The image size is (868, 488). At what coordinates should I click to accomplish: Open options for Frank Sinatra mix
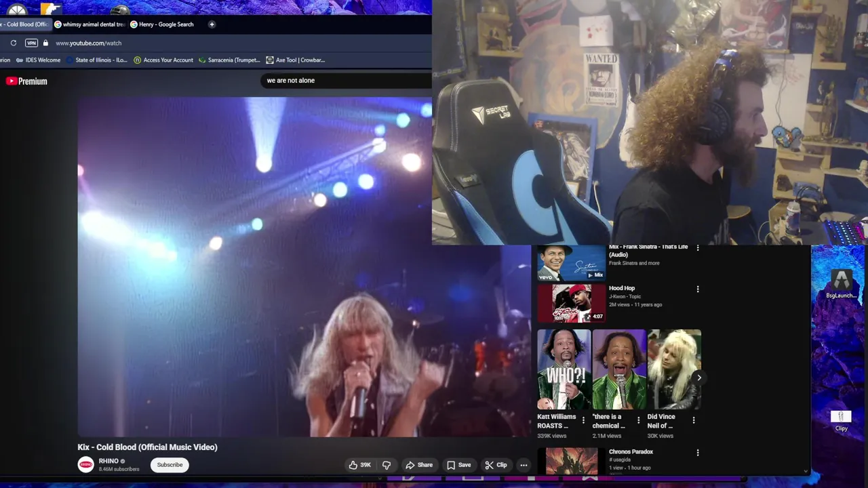[698, 248]
